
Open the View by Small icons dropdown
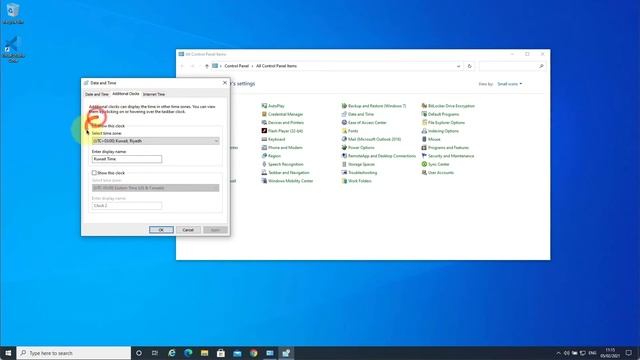(509, 84)
